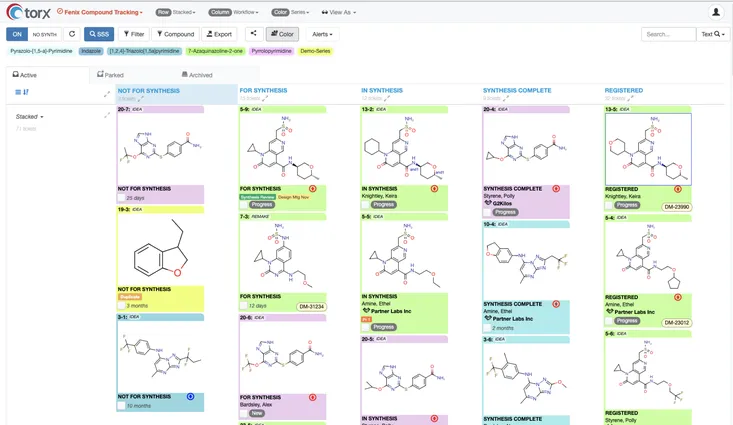Expand the Stacked row group dropdown
733x425 pixels.
29,116
